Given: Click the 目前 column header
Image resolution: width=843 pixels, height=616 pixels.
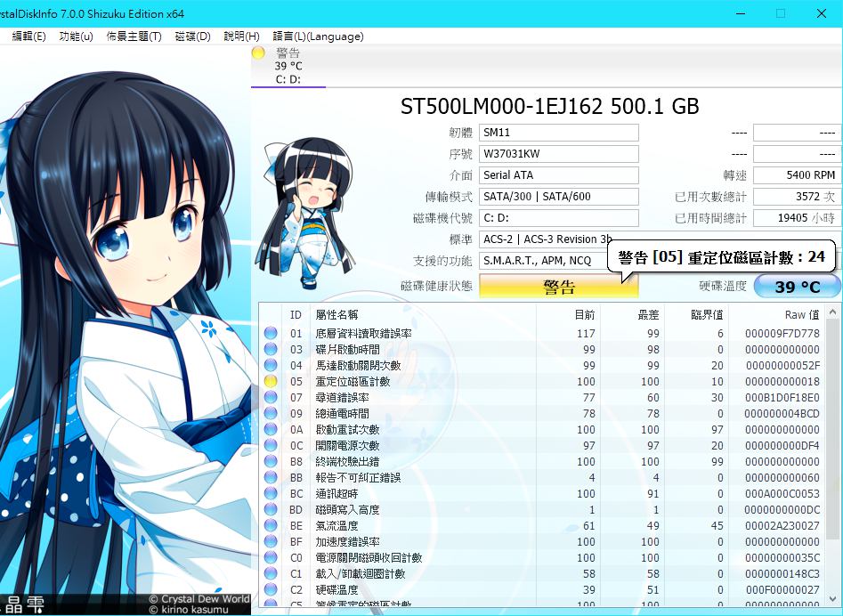Looking at the screenshot, I should (568, 315).
